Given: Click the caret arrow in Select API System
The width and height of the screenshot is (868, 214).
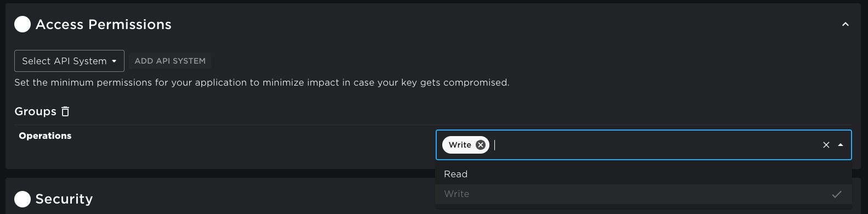Looking at the screenshot, I should coord(114,61).
